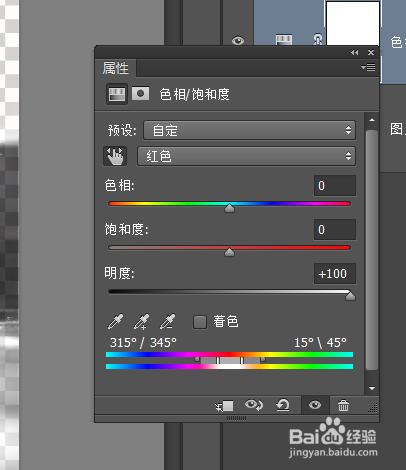Click the Properties panel vertical scrollbar thumb

372,250
